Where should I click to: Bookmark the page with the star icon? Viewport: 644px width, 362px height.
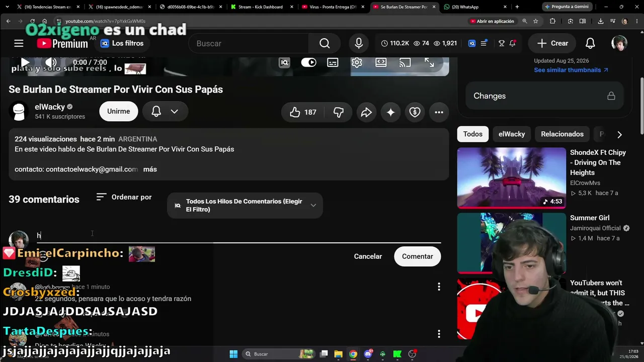pyautogui.click(x=536, y=21)
